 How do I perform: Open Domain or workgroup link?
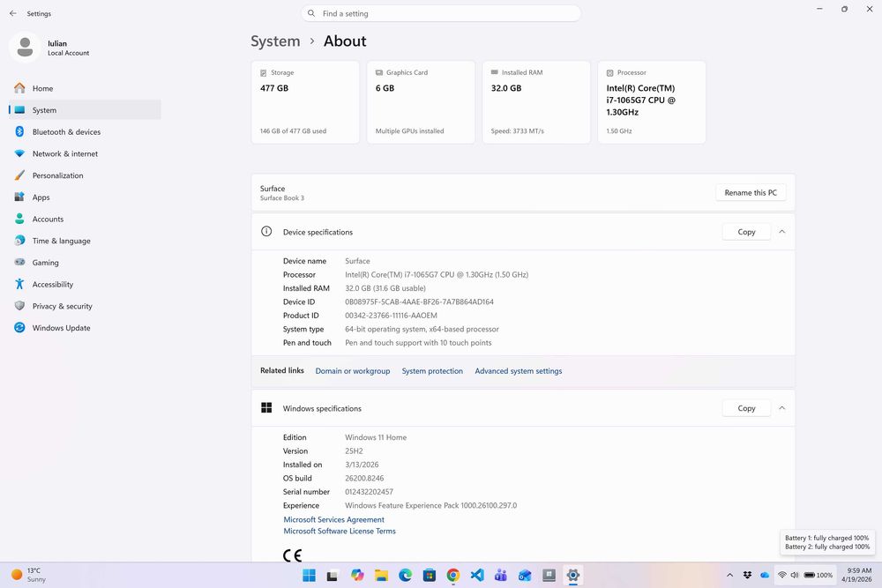(x=353, y=371)
